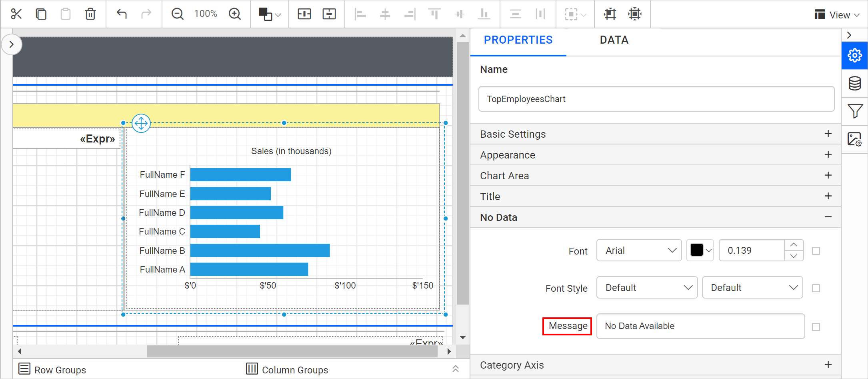The image size is (868, 379).
Task: Expand the Basic Settings section
Action: pyautogui.click(x=656, y=134)
